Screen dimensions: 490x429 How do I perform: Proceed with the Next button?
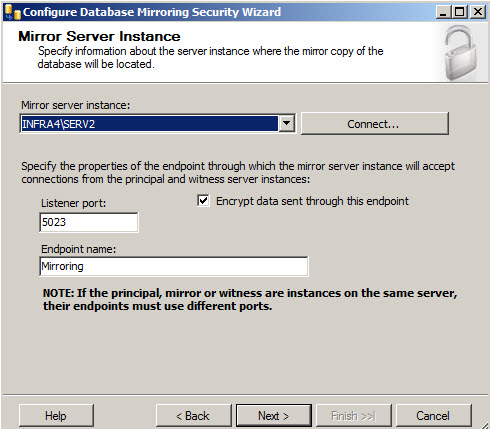(x=274, y=416)
